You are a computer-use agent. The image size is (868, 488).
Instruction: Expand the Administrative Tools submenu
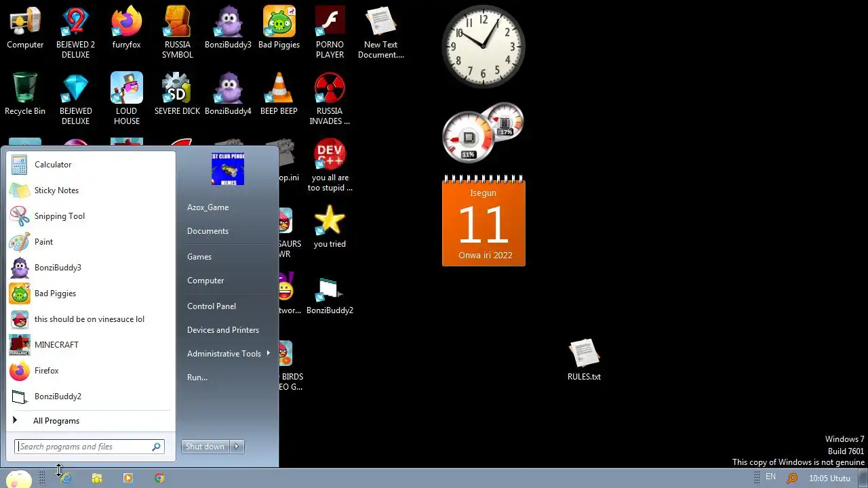click(228, 354)
